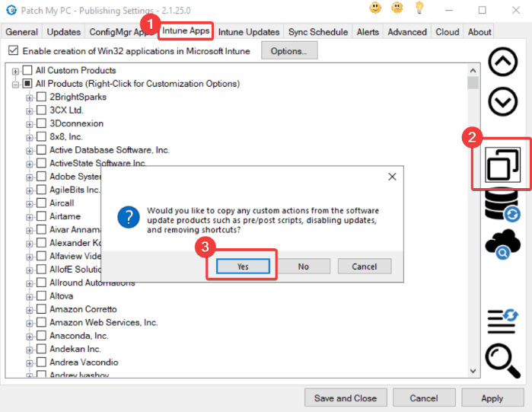Select the ActiveState Software Inc. entry
Image resolution: width=532 pixels, height=412 pixels.
(x=97, y=163)
